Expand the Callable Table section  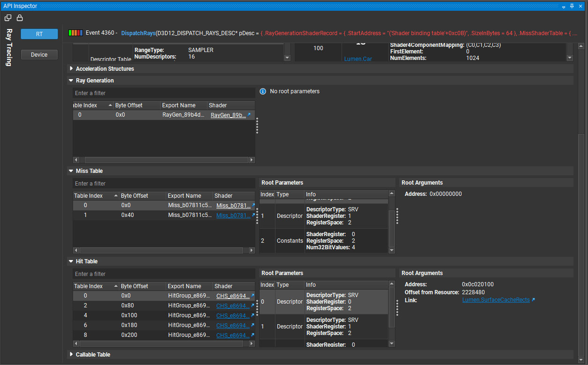(71, 355)
